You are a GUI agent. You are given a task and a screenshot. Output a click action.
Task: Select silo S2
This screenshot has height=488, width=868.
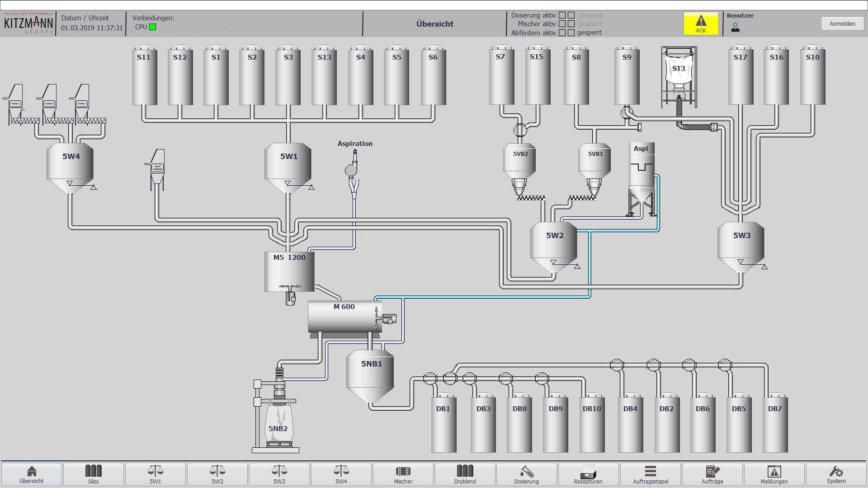[252, 75]
